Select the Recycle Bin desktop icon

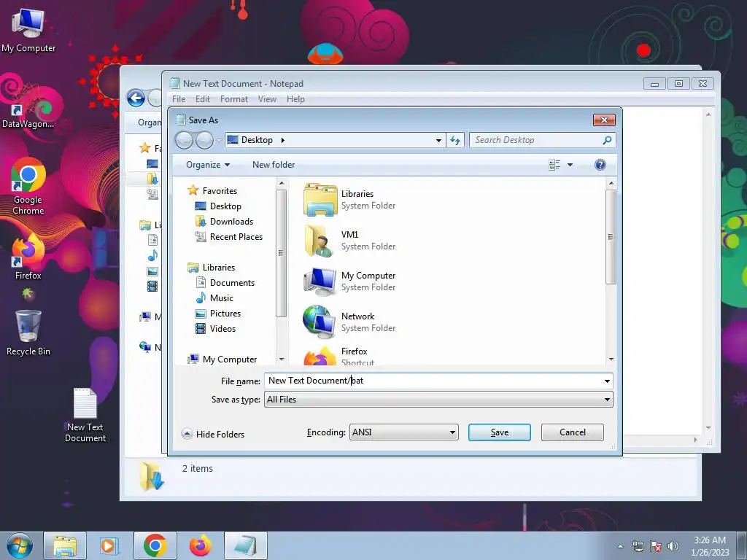coord(28,333)
